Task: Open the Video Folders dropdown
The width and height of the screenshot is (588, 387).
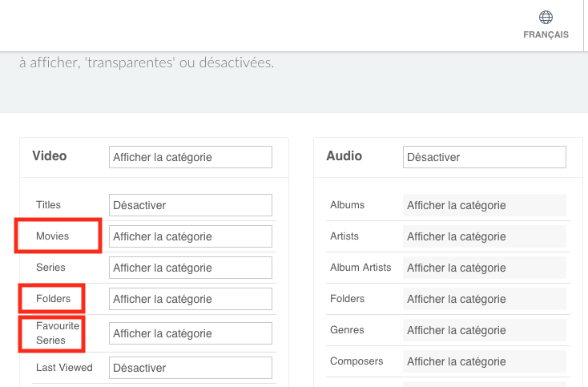Action: click(x=191, y=299)
